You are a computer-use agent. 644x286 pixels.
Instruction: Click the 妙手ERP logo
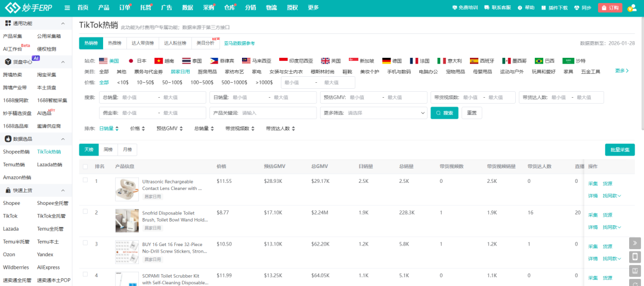29,7
